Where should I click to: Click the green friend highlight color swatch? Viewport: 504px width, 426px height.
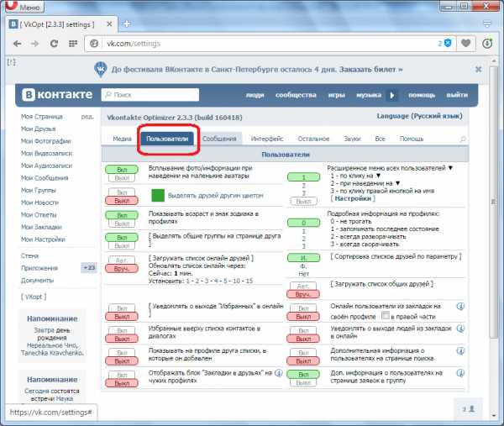pos(158,196)
